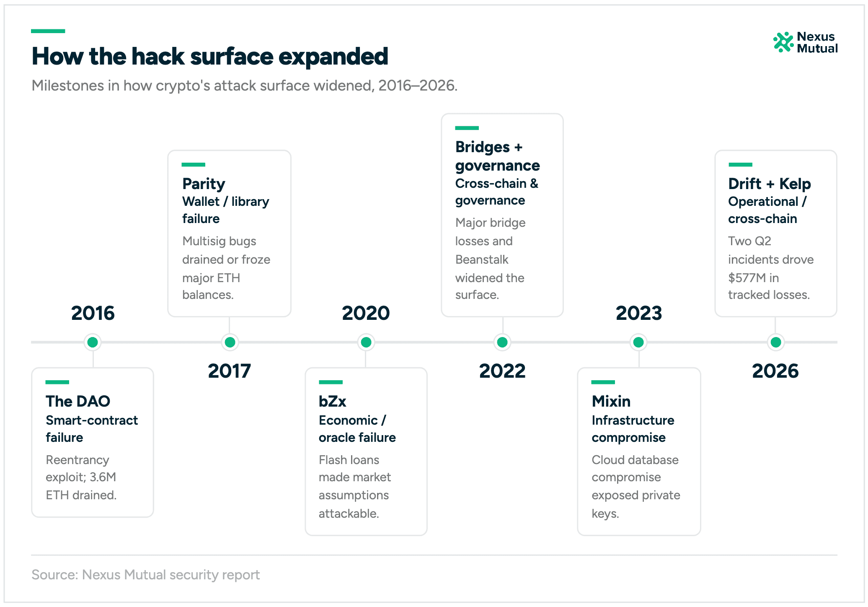Click the "Wallet / library failure" subheading
Viewport: 868px width, 607px height.
click(226, 210)
